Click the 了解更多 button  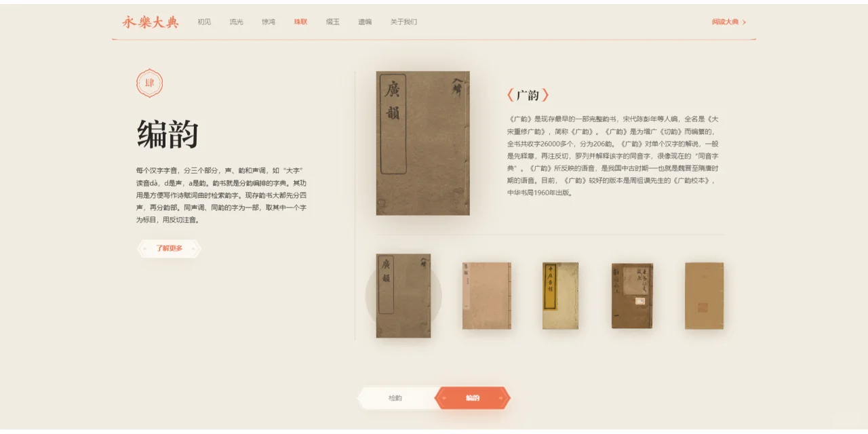pos(169,248)
